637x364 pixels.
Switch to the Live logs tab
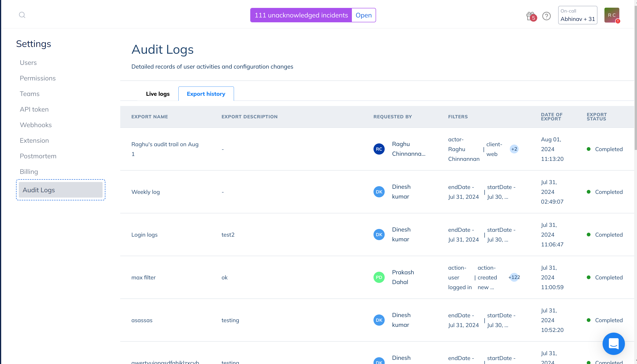click(157, 94)
